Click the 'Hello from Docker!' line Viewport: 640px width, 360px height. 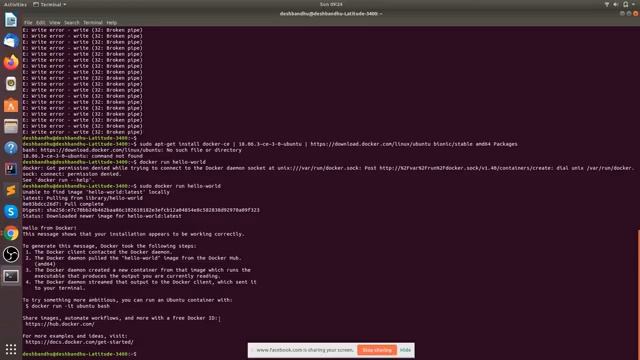49,228
